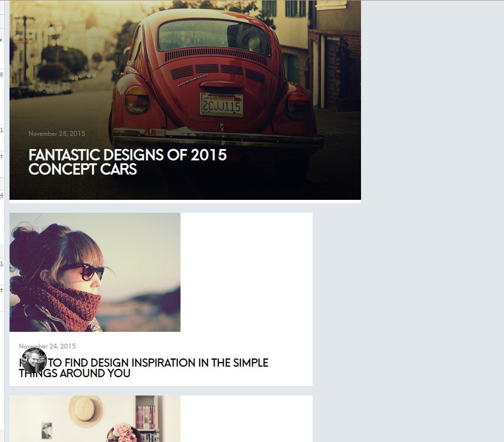Image resolution: width=504 pixels, height=442 pixels.
Task: Click the pink flowers in the third post image
Action: [125, 433]
